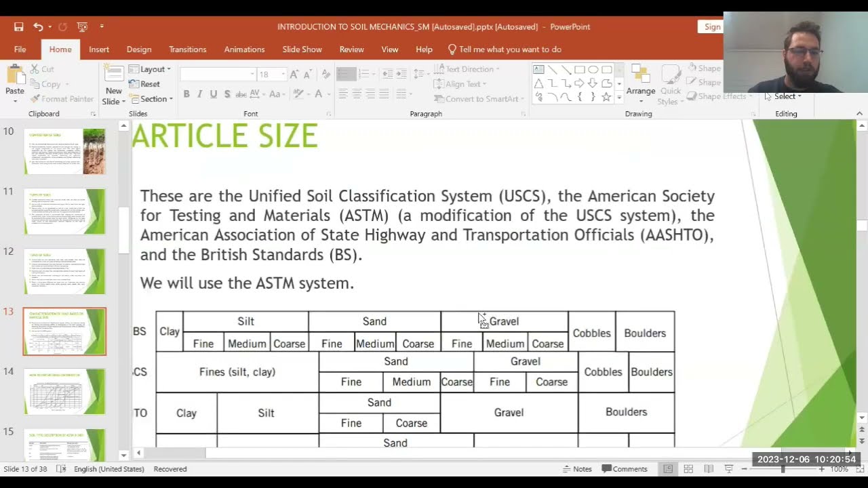The width and height of the screenshot is (868, 488).
Task: Justify the text
Action: tap(384, 94)
